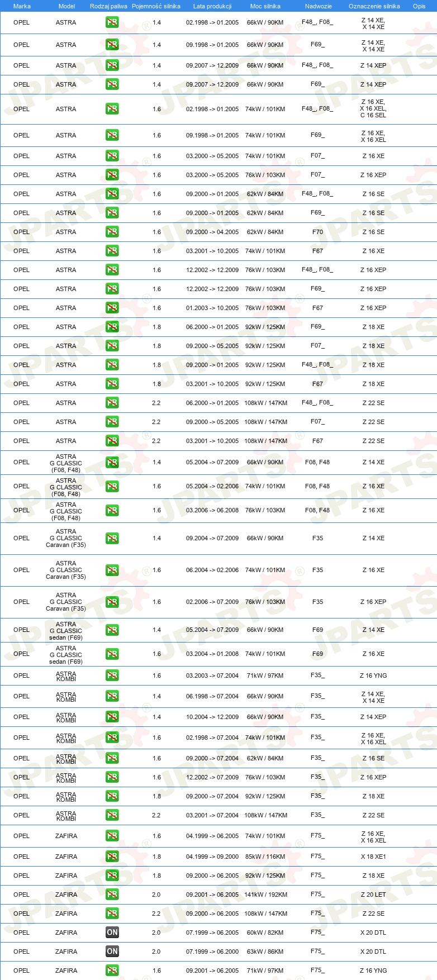Click fuel icon for Astra 01.2003 F67 row
The height and width of the screenshot is (980, 437).
(112, 308)
